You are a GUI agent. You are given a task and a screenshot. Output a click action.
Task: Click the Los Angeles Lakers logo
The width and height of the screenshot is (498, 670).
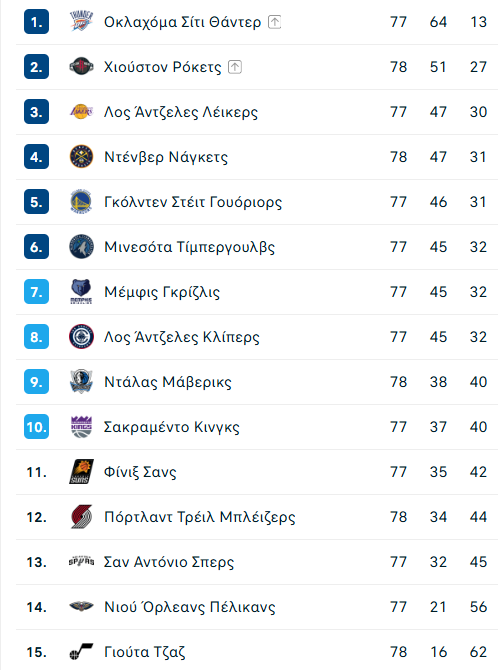pos(81,112)
